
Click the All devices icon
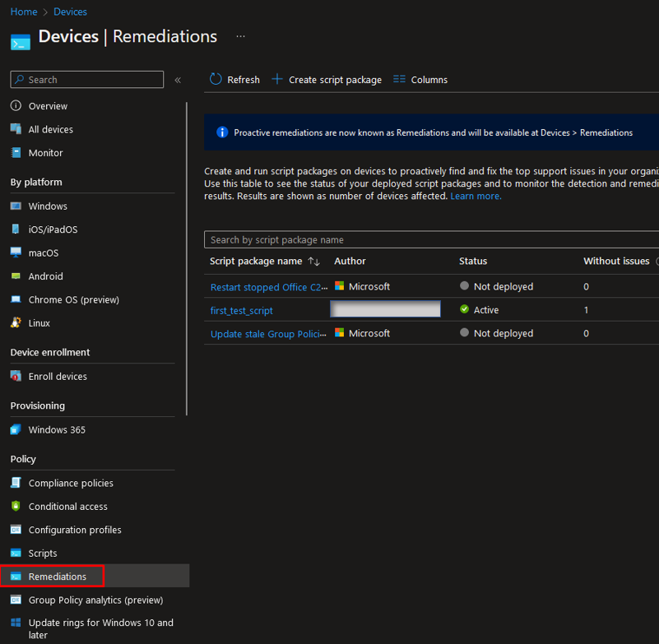[16, 129]
